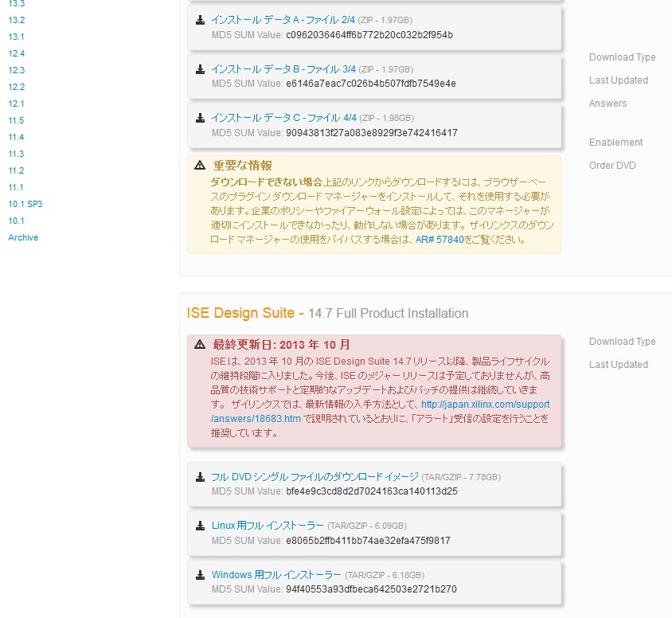The width and height of the screenshot is (672, 618).
Task: Click MD5 value e8065b2ffb411bb74ae32efa475f9817
Action: point(368,541)
